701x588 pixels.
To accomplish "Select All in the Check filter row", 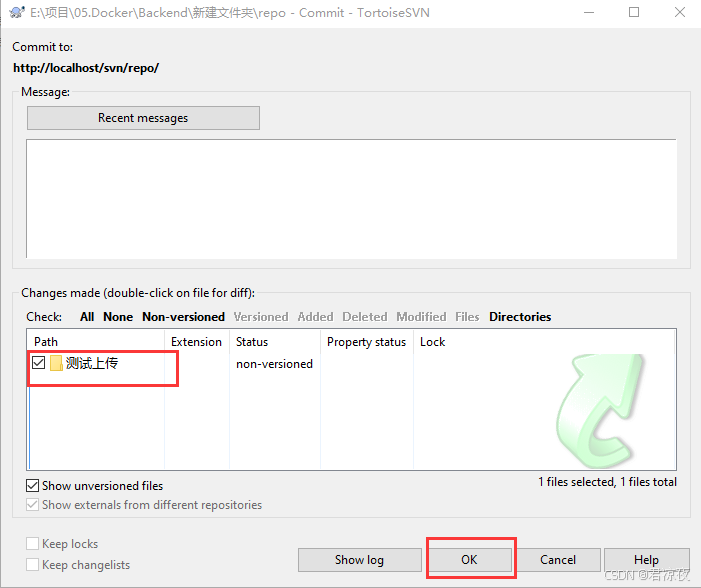I will tap(87, 317).
